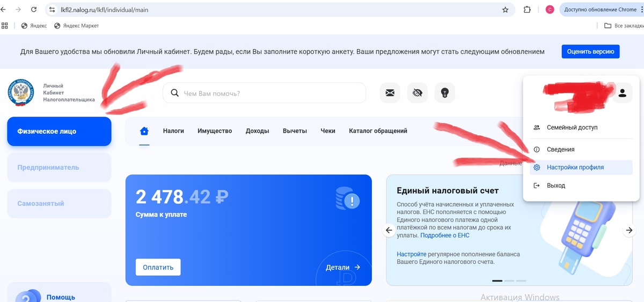
Task: Click the Оценить версию button
Action: 590,52
